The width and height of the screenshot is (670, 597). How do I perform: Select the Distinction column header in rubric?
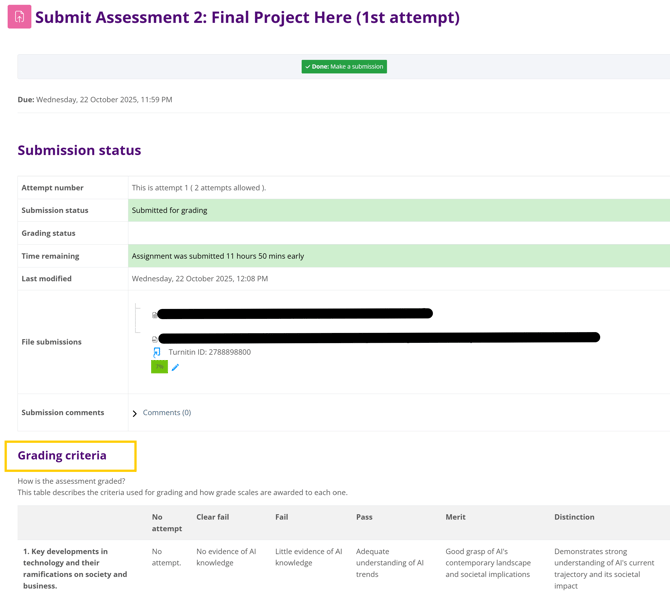point(574,517)
